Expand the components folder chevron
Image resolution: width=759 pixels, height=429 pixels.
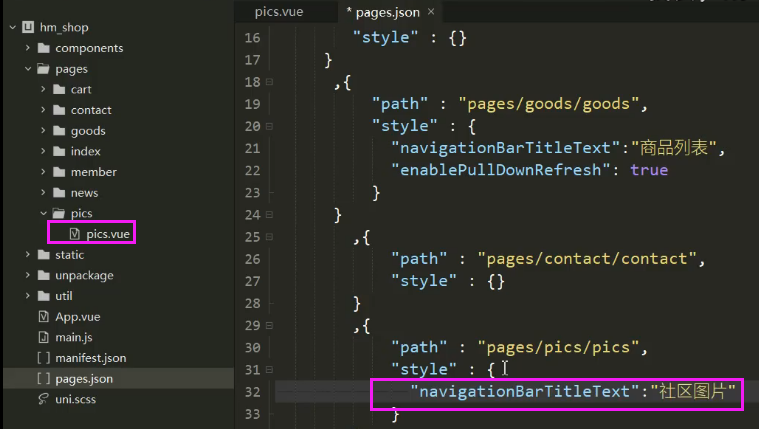click(28, 48)
